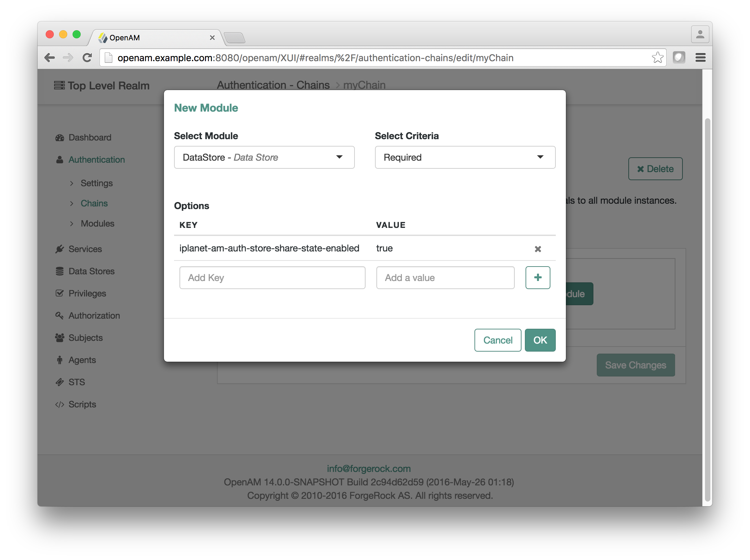Click the Scripts code icon
Screen dimensions: 750x560
pos(60,404)
